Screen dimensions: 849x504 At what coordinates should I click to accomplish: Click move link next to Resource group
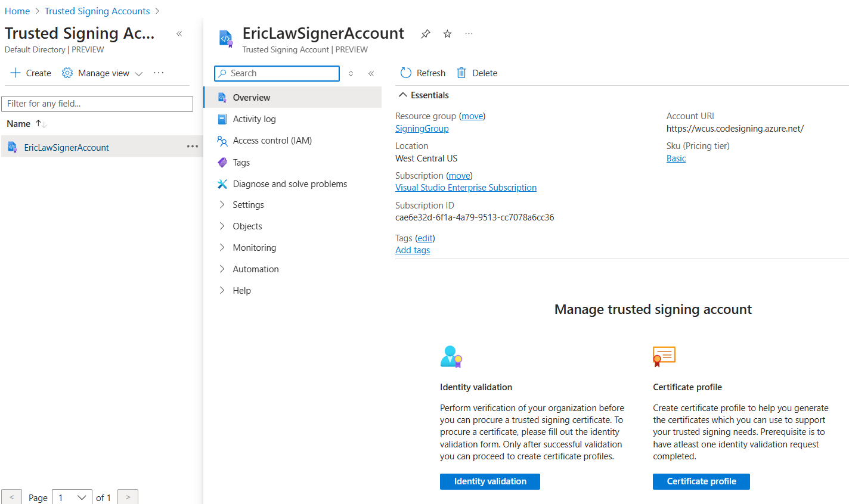[472, 116]
